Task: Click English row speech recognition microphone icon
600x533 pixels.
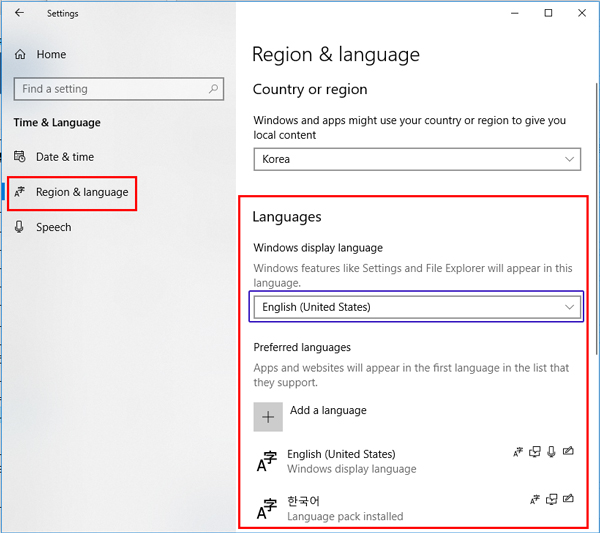Action: pos(551,452)
